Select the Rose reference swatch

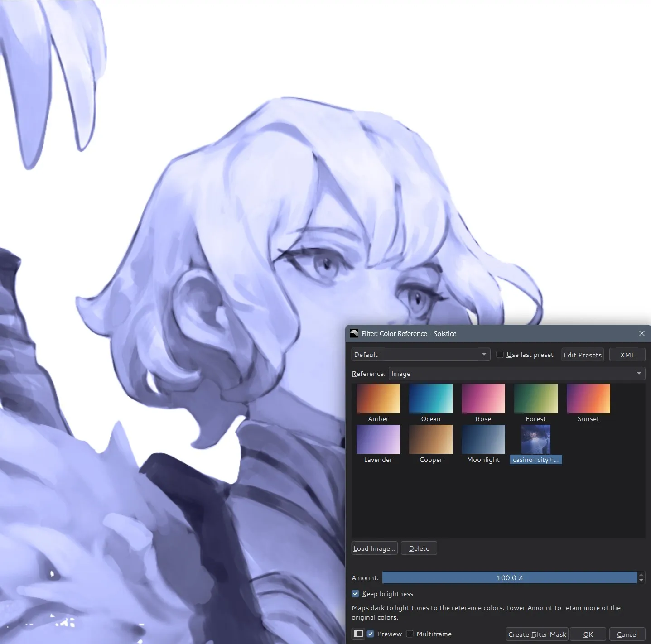click(x=483, y=399)
